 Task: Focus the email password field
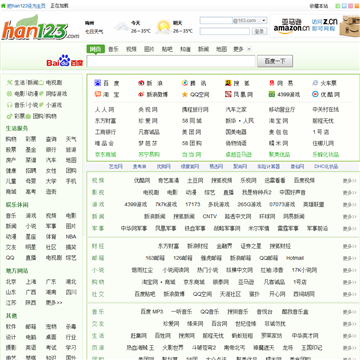[x=225, y=32]
